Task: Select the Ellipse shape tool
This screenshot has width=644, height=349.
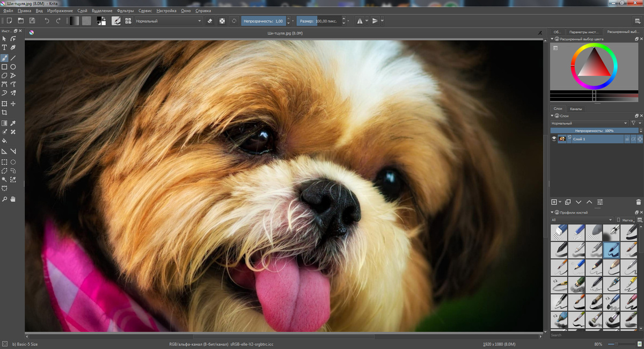Action: tap(13, 67)
